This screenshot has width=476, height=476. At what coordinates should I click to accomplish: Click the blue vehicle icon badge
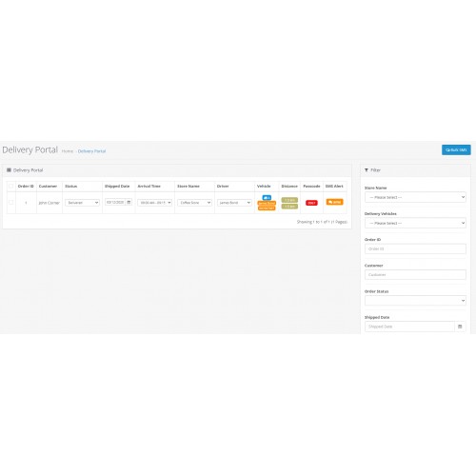click(x=267, y=197)
